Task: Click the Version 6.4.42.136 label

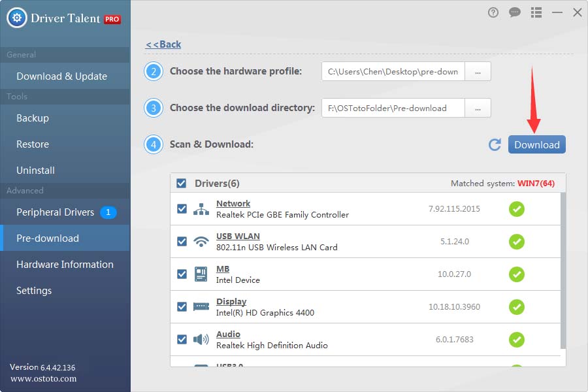Action: [42, 367]
